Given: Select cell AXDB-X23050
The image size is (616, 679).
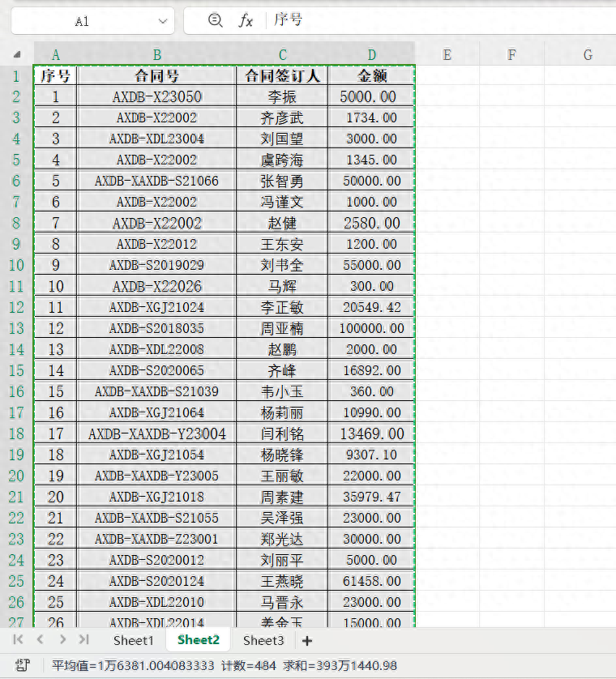Looking at the screenshot, I should coord(156,96).
